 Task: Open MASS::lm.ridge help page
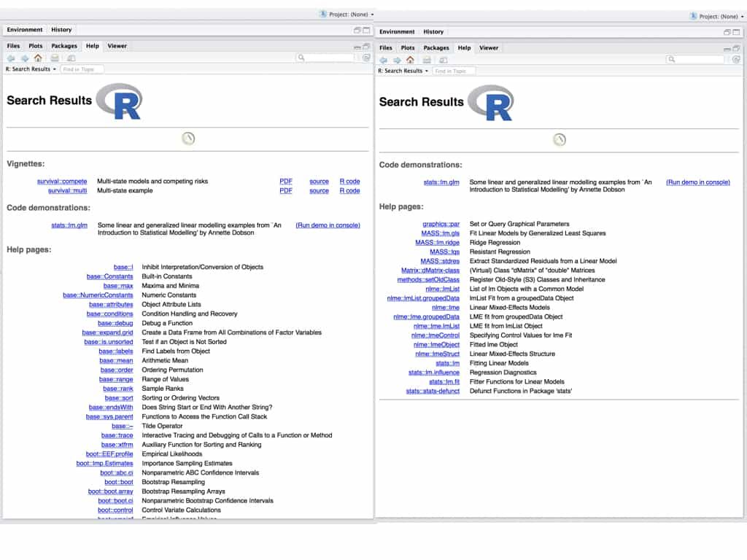438,243
